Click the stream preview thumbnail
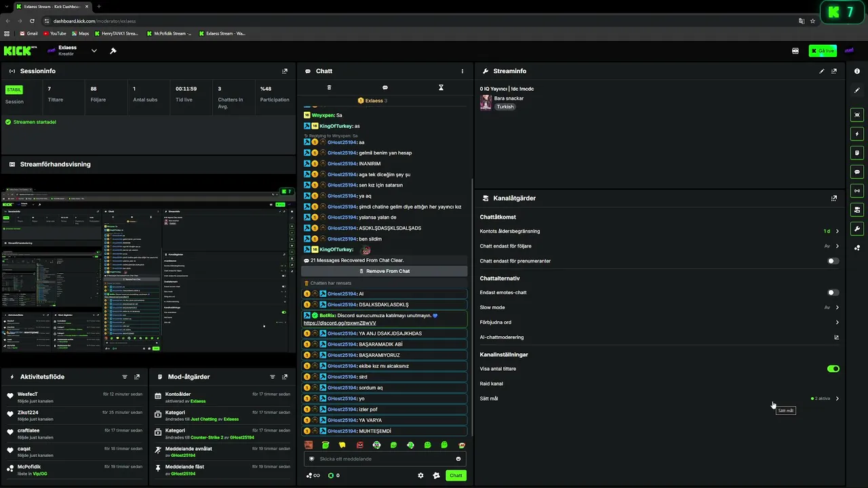The image size is (868, 488). tap(148, 270)
